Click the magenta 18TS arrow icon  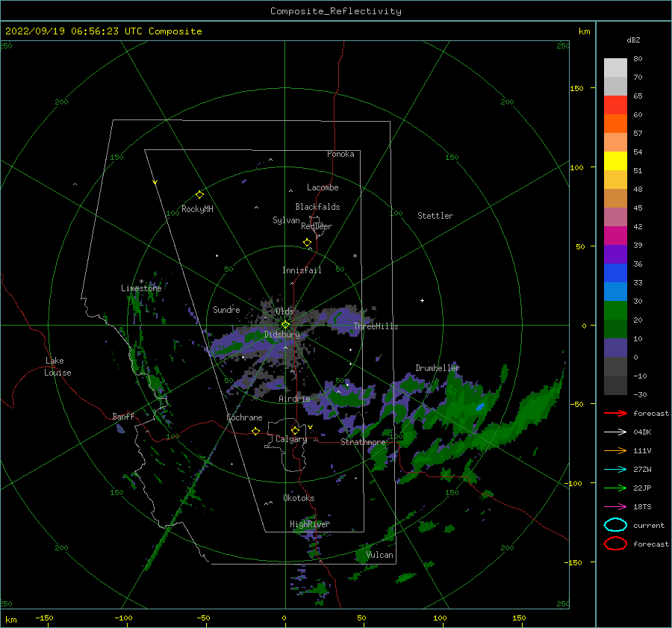pyautogui.click(x=615, y=507)
